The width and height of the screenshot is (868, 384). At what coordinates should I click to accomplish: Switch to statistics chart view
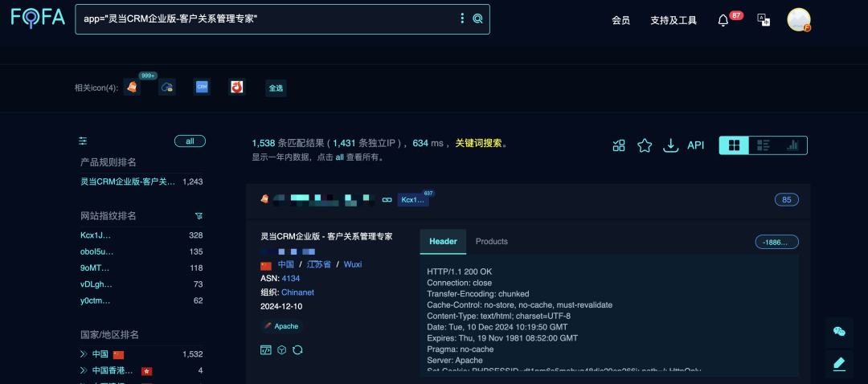point(792,145)
